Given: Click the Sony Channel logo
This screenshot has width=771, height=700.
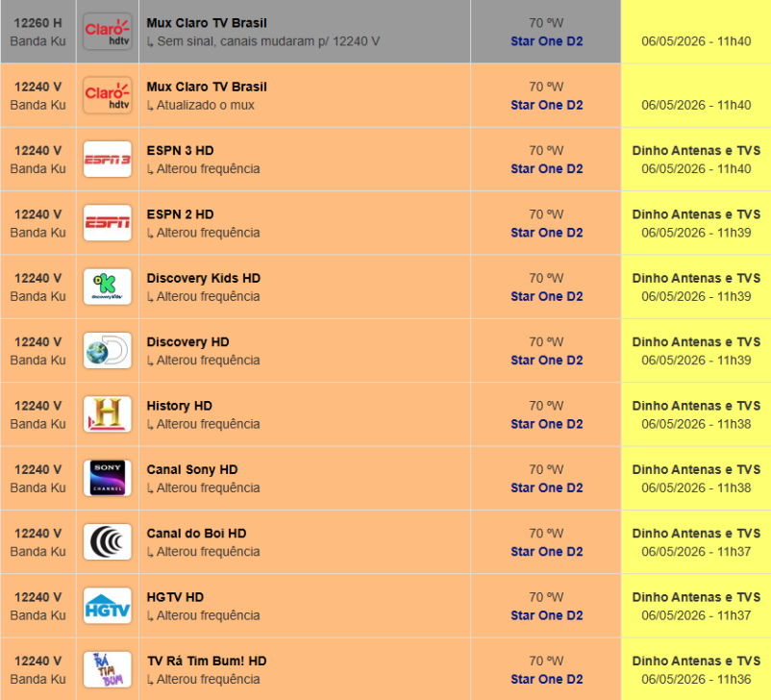Looking at the screenshot, I should (x=108, y=478).
